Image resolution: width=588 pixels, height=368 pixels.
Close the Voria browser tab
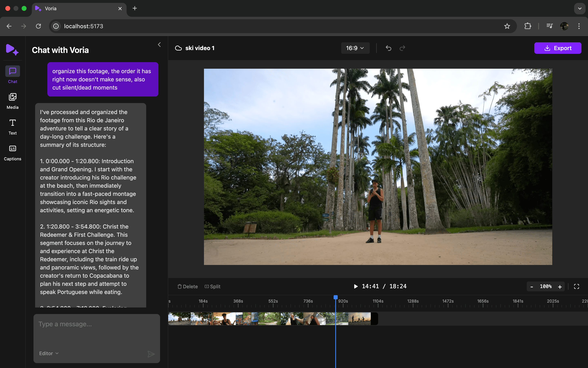click(x=120, y=9)
